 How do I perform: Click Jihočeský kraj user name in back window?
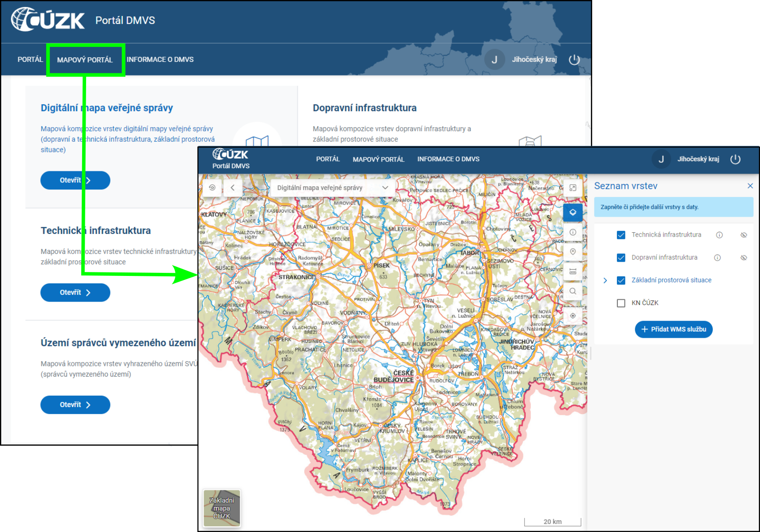coord(534,60)
